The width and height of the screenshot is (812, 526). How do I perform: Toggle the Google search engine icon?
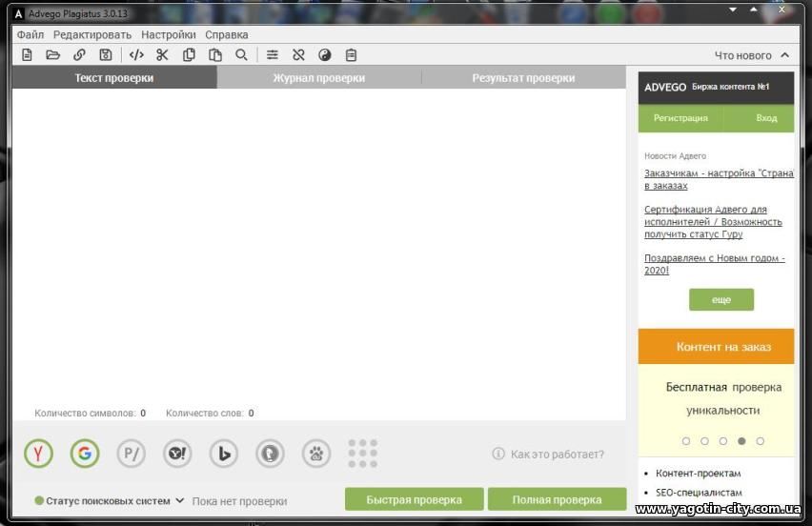tap(85, 454)
